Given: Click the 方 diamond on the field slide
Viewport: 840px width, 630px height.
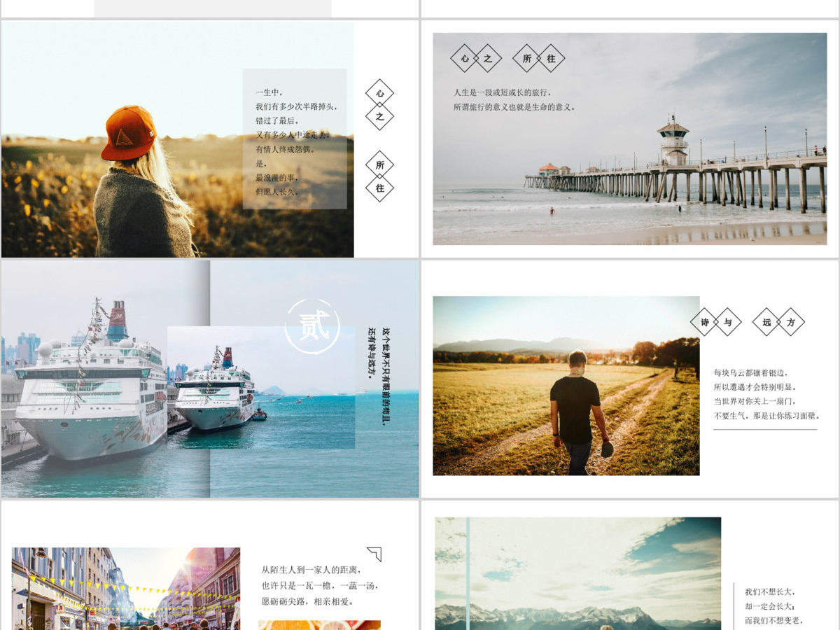Looking at the screenshot, I should pos(791,322).
